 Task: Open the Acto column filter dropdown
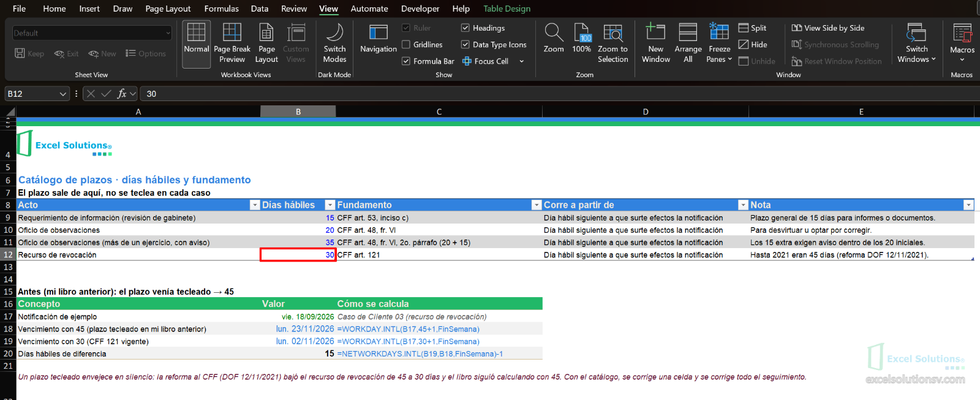(255, 205)
